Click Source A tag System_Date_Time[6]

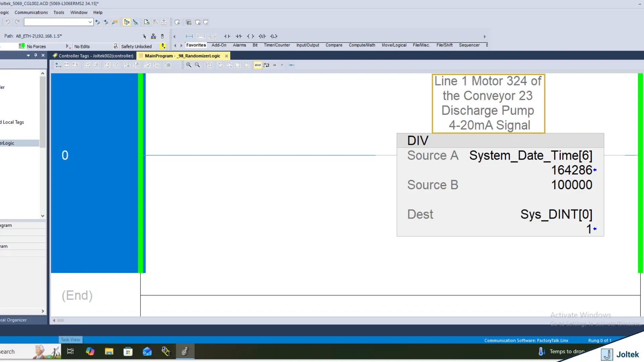click(x=531, y=156)
